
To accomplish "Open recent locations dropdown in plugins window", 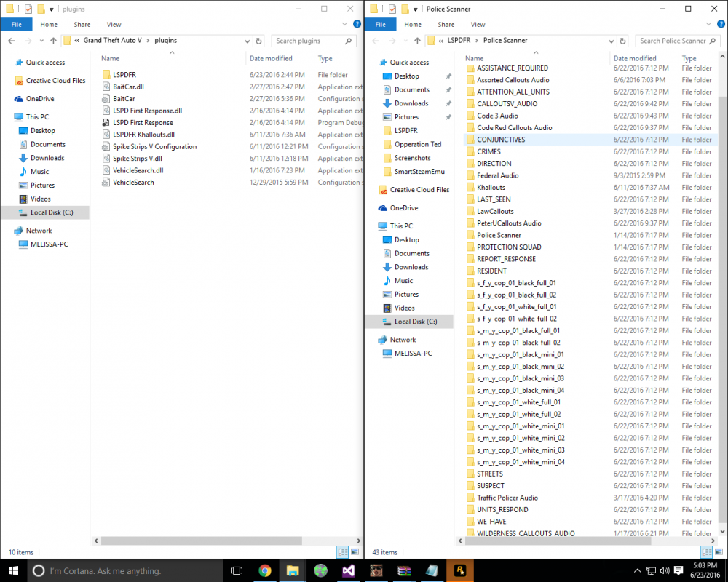I will (41, 41).
